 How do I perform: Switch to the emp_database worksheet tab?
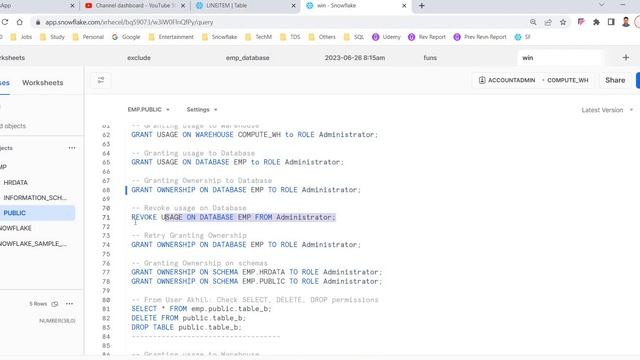coord(247,58)
